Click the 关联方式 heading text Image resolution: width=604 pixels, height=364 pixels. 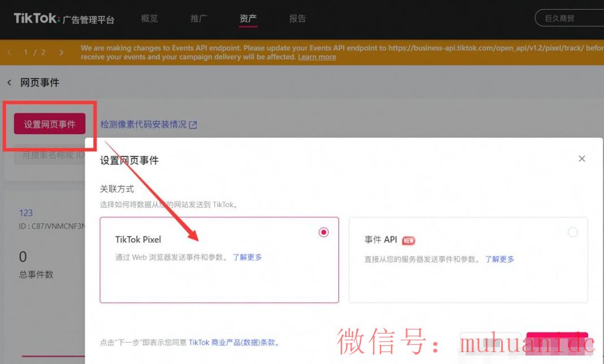pos(117,189)
